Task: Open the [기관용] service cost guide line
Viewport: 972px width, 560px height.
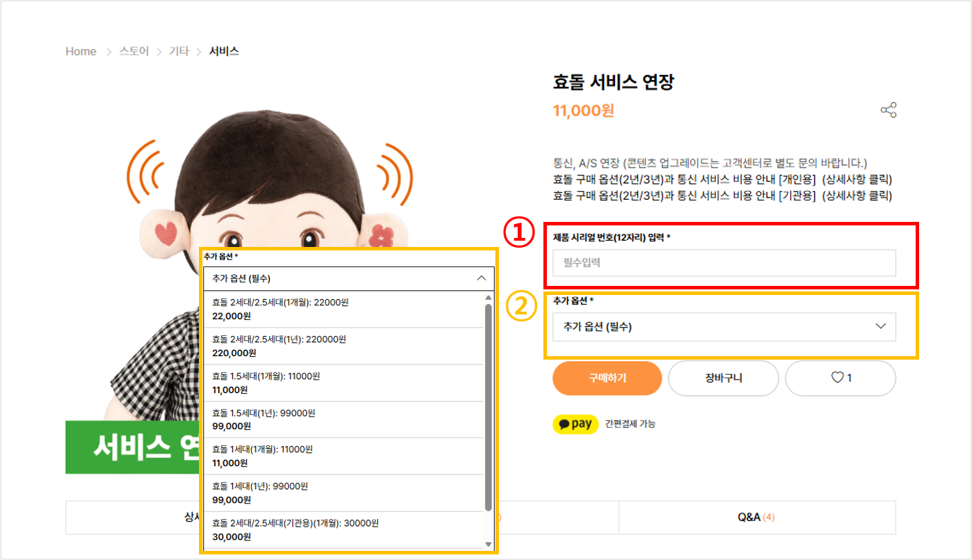Action: [x=722, y=195]
